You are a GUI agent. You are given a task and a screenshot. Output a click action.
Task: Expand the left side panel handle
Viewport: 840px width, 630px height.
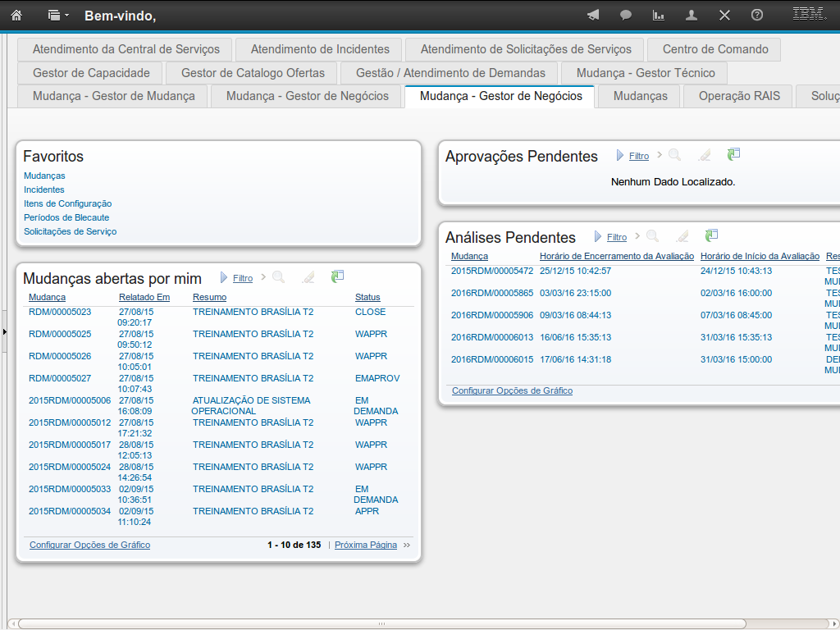pos(3,331)
